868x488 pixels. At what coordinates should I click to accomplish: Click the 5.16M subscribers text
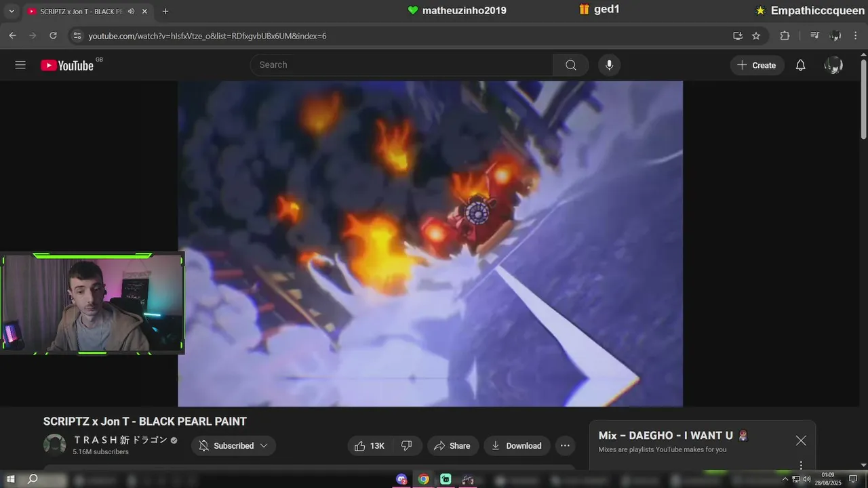[x=100, y=452]
